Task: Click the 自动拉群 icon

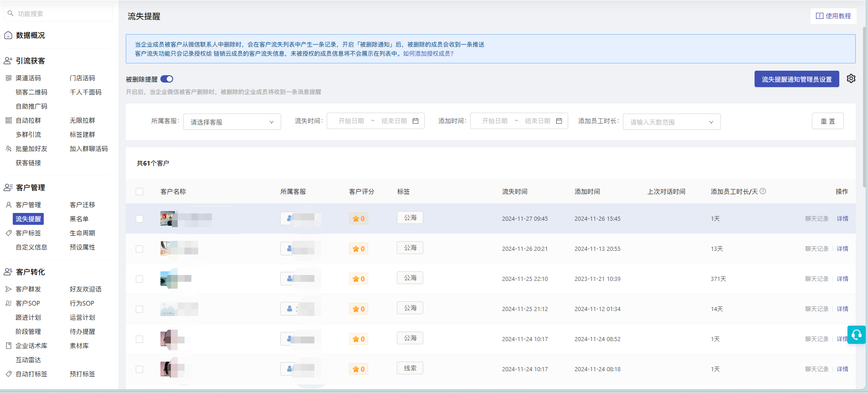Action: point(8,120)
